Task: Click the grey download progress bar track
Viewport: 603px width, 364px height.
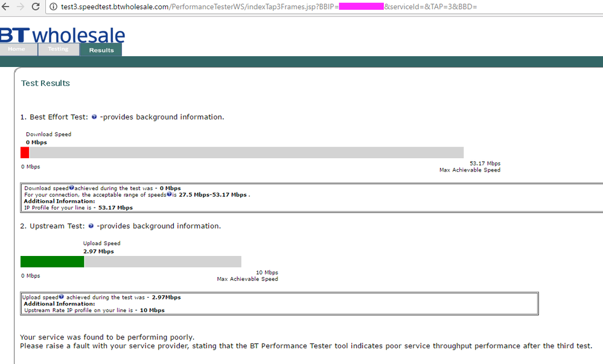Action: click(246, 152)
